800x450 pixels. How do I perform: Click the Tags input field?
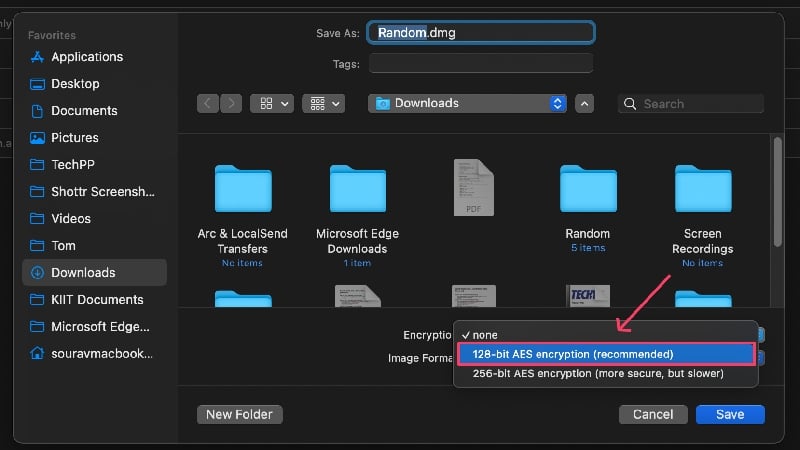tap(481, 64)
